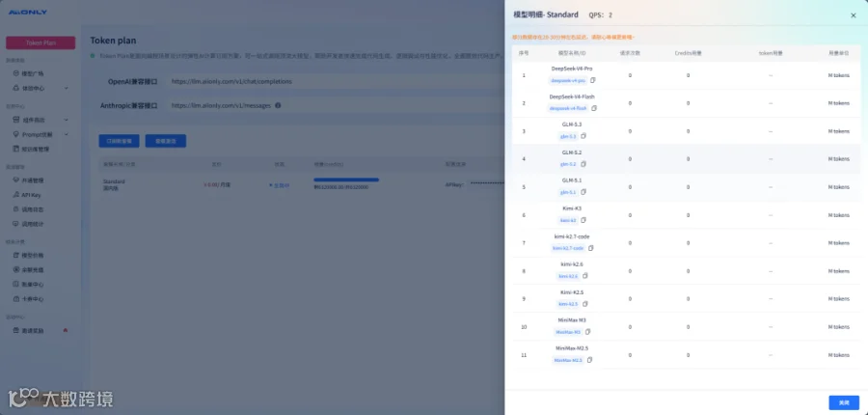This screenshot has height=415, width=868.
Task: Click the info icon beside Anthropic endpoint URL
Action: (x=278, y=105)
